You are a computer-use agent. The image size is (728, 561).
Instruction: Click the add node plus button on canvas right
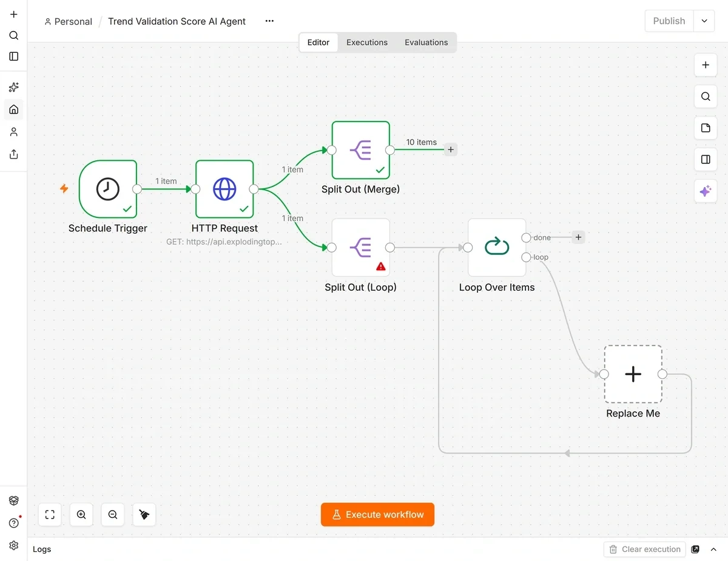coord(706,65)
